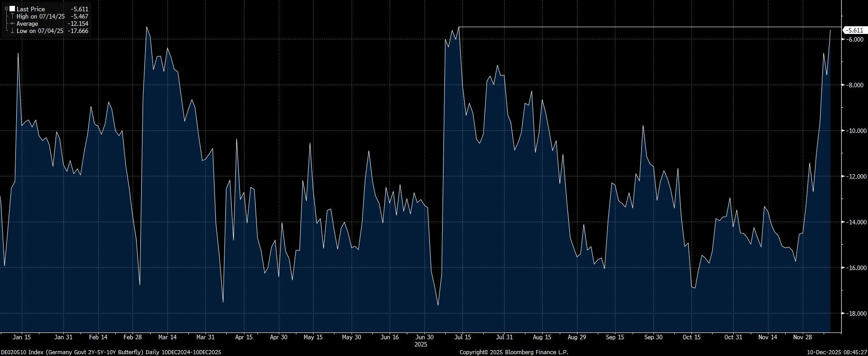The height and width of the screenshot is (356, 868).
Task: Click the Bloomberg Finance L.P. copyright text
Action: click(514, 352)
